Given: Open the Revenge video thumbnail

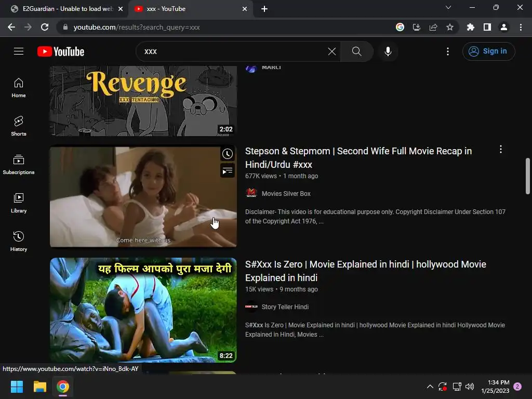Looking at the screenshot, I should click(x=143, y=101).
